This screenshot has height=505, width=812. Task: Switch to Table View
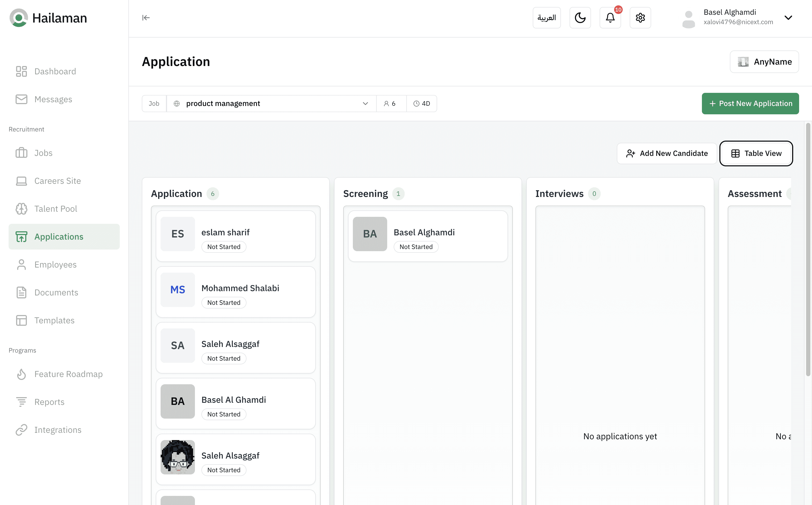(x=756, y=153)
